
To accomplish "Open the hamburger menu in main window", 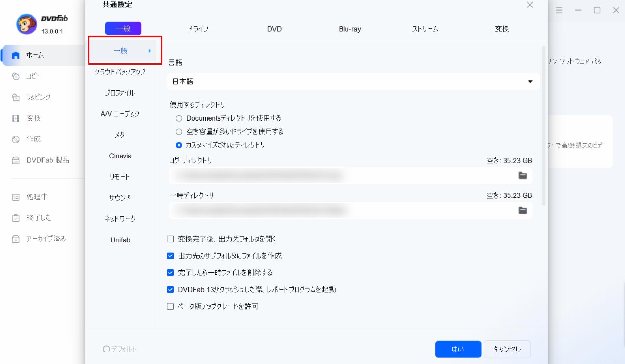I will click(x=559, y=10).
